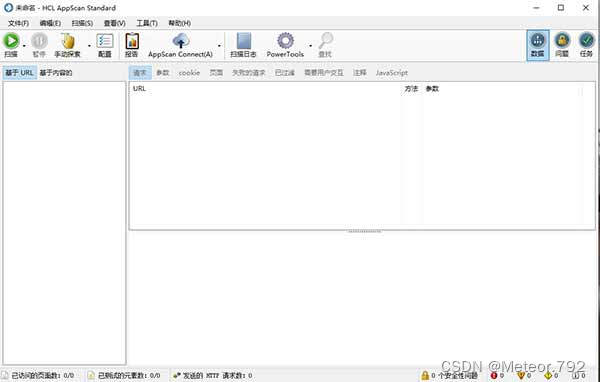Maximize the AppScan window
This screenshot has width=600, height=382.
pos(561,8)
